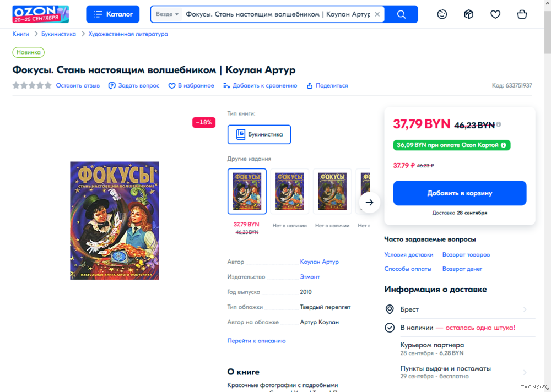Click the search magnifier button

401,14
